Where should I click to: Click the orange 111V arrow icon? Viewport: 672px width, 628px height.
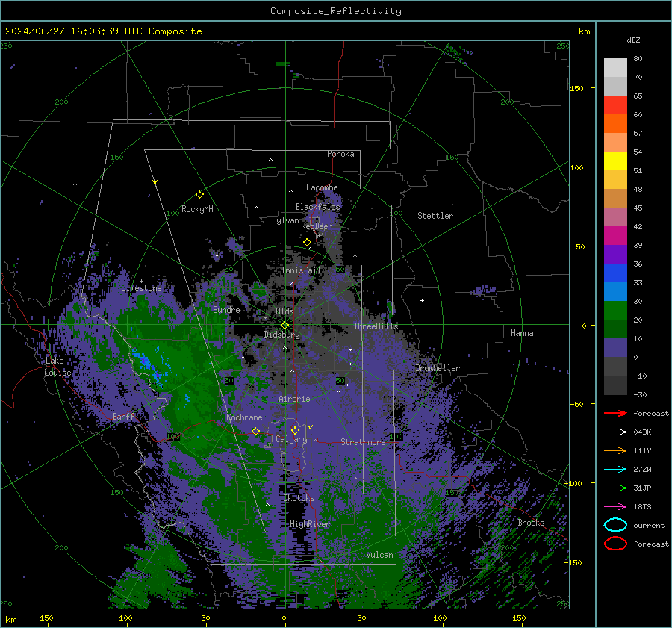(615, 450)
